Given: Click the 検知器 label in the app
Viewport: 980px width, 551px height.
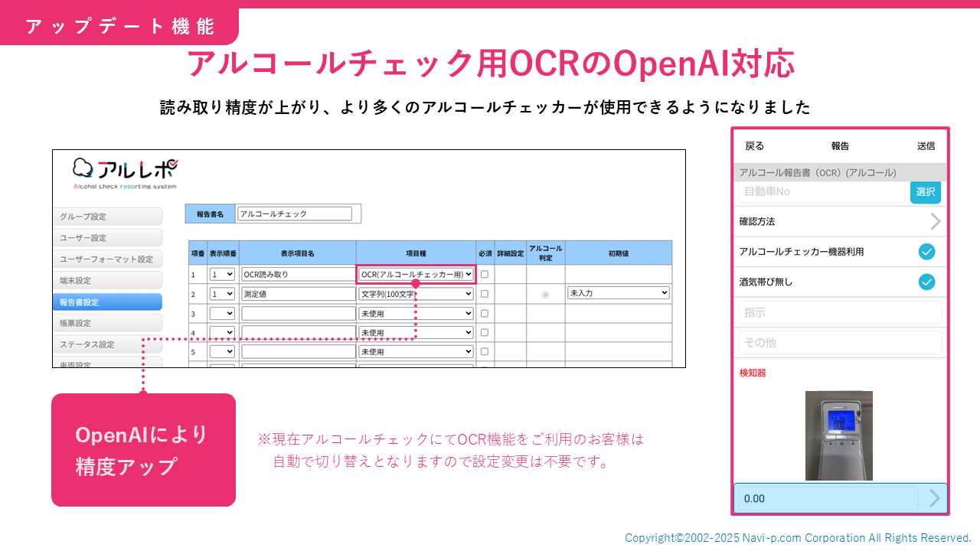Looking at the screenshot, I should 753,373.
